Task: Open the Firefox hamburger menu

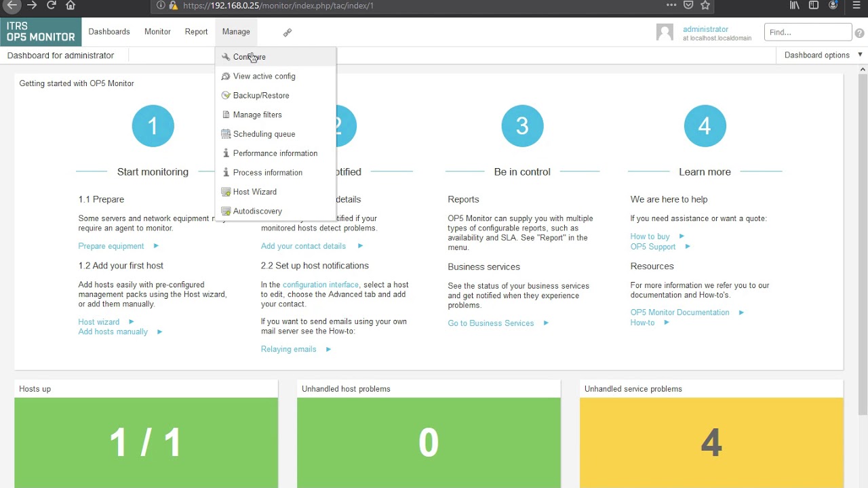Action: tap(856, 5)
